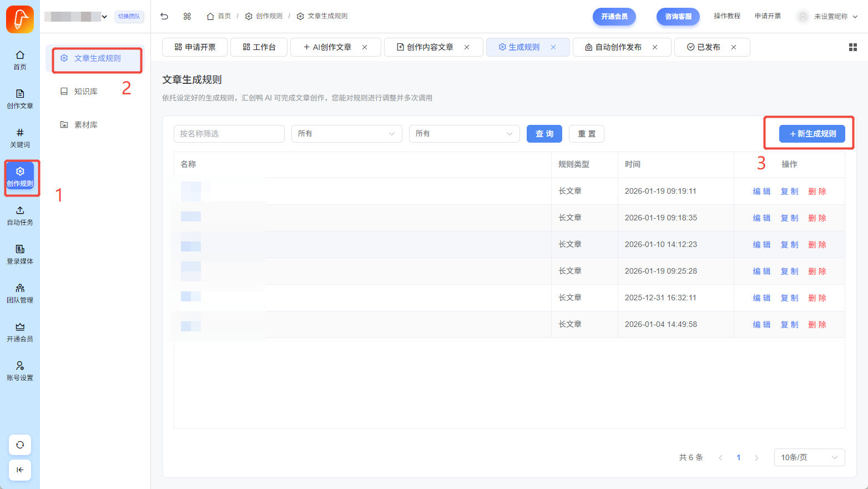Open 自动任务 upload icon in sidebar
Image resolution: width=868 pixels, height=489 pixels.
pos(20,215)
